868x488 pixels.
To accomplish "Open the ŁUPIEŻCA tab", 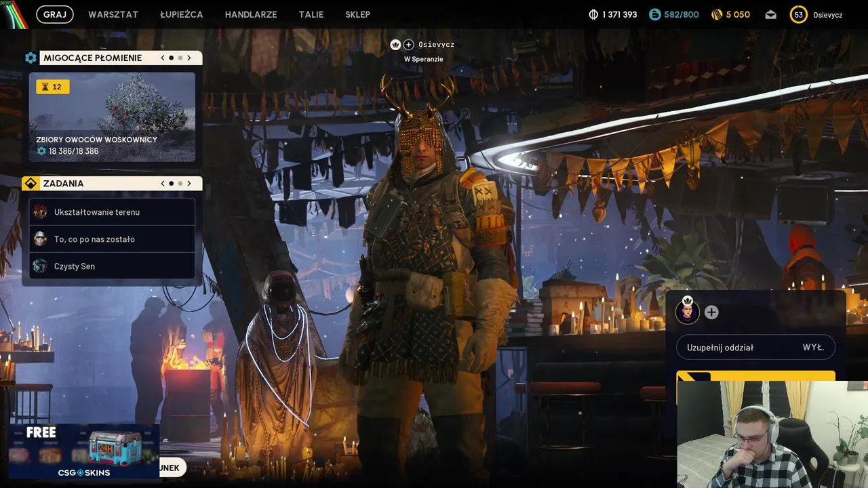I will point(182,14).
